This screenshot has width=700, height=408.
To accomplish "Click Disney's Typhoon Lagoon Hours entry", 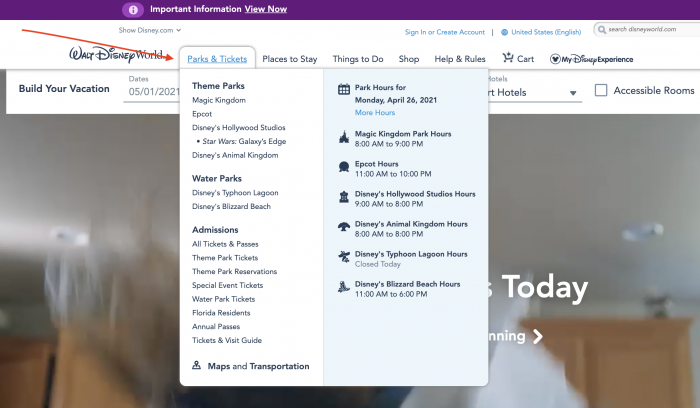I will pos(411,258).
